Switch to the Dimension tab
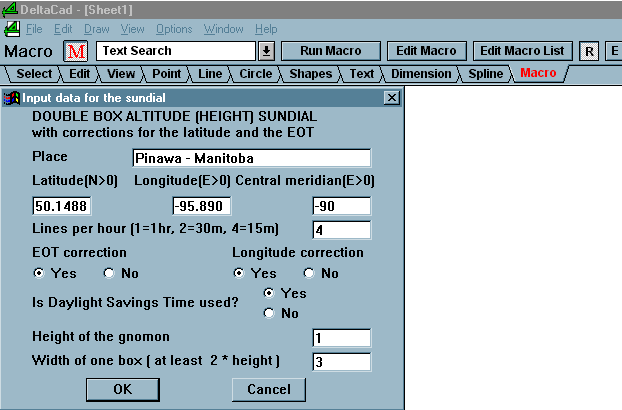The image size is (622, 410). point(421,74)
